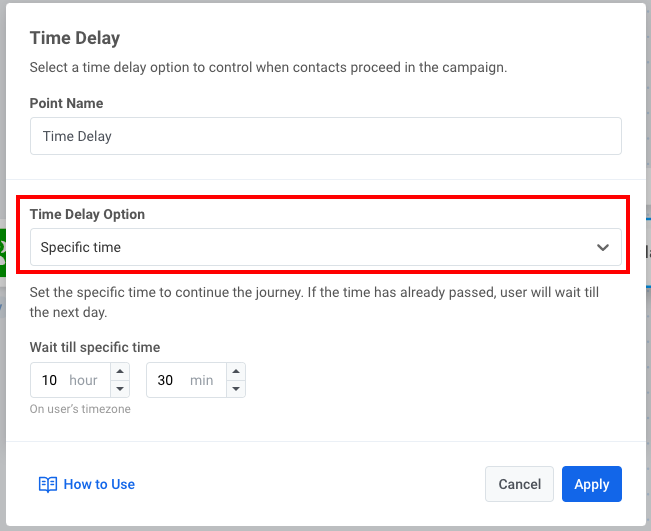Focus the Point Name text field
The height and width of the screenshot is (531, 651).
pos(326,136)
